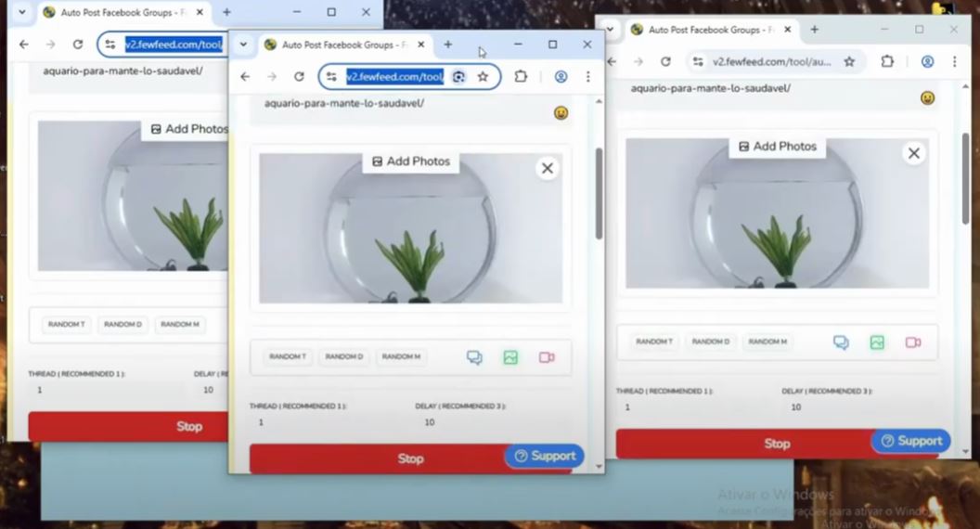This screenshot has height=529, width=980.
Task: Click aquarium photo thumbnail in left window
Action: 133,196
